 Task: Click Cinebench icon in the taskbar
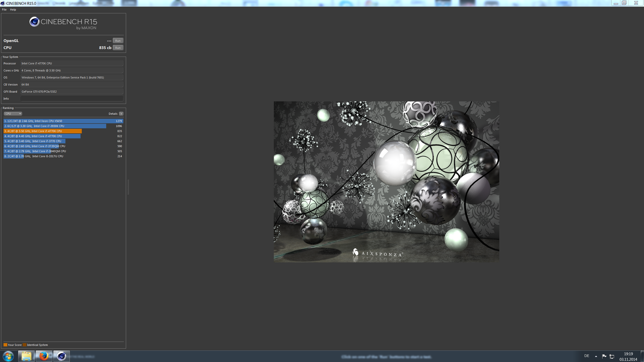point(61,356)
